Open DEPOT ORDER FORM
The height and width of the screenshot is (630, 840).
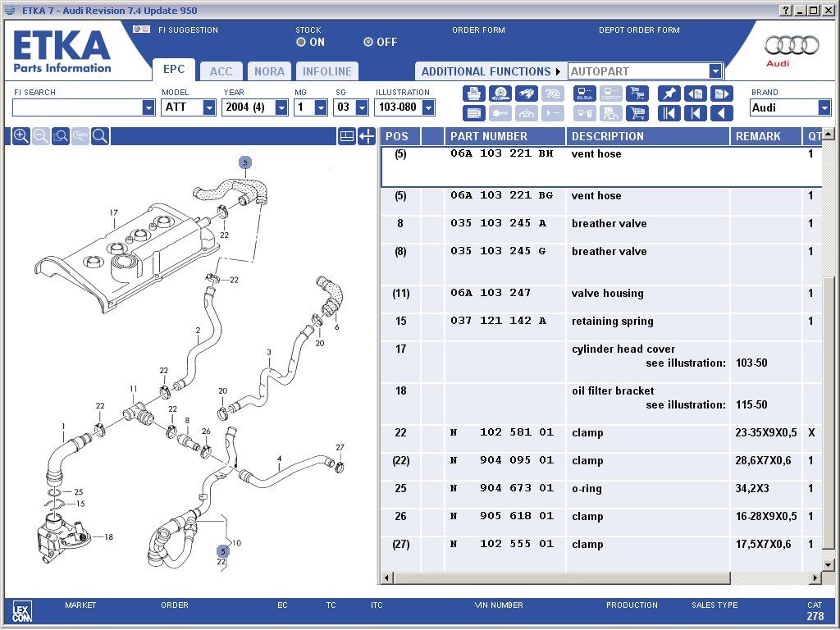click(x=639, y=30)
